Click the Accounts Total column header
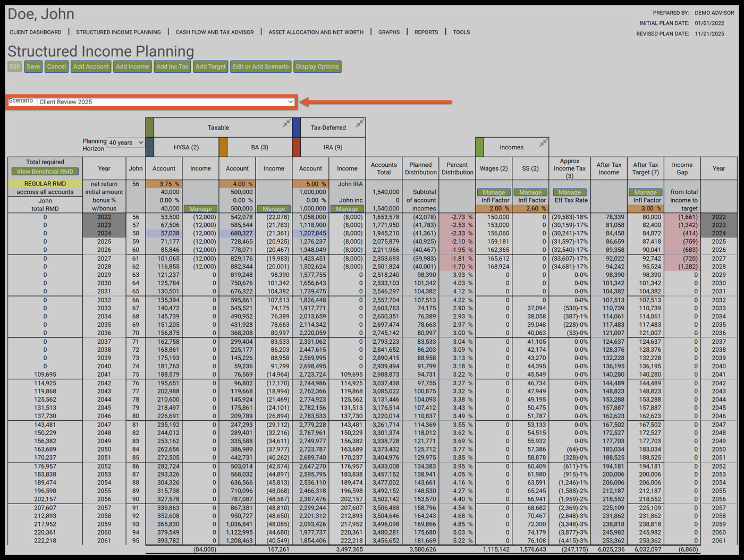744x560 pixels. pyautogui.click(x=384, y=168)
